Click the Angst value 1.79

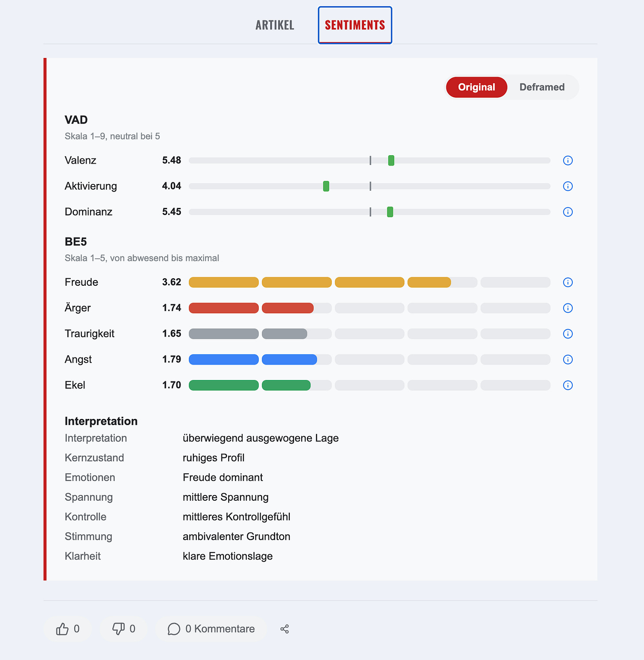coord(172,359)
